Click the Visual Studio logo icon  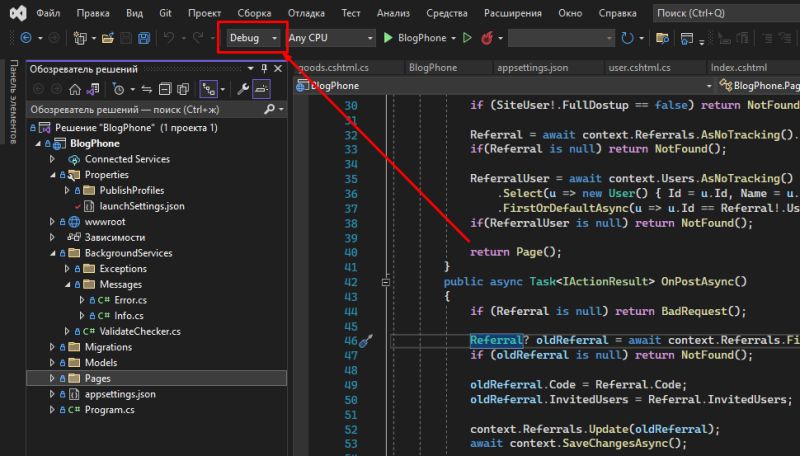(x=18, y=13)
